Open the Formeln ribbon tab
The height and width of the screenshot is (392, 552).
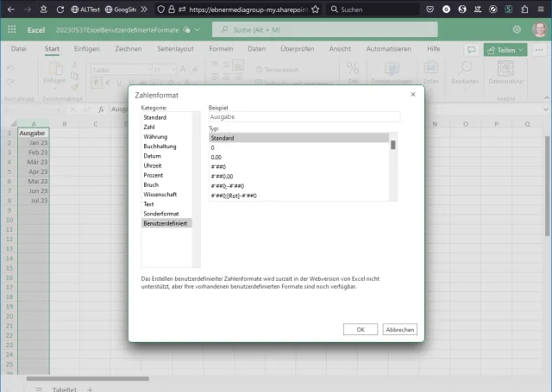[221, 49]
